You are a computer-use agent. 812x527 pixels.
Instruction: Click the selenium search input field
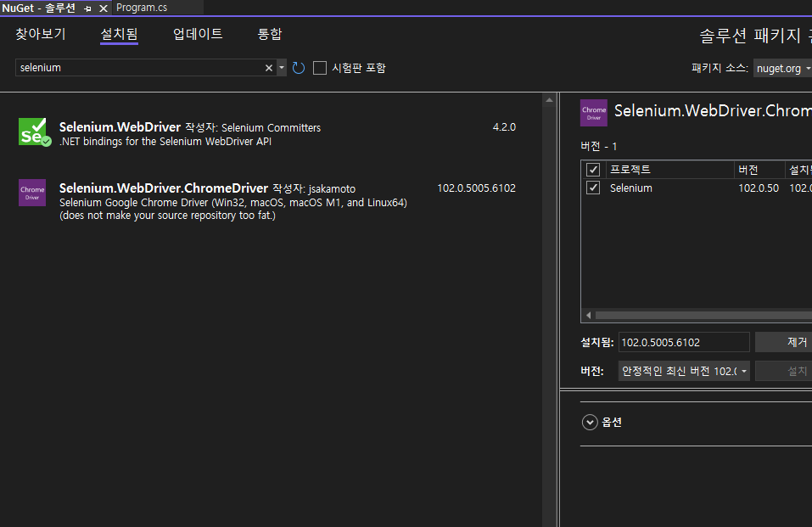click(x=140, y=68)
